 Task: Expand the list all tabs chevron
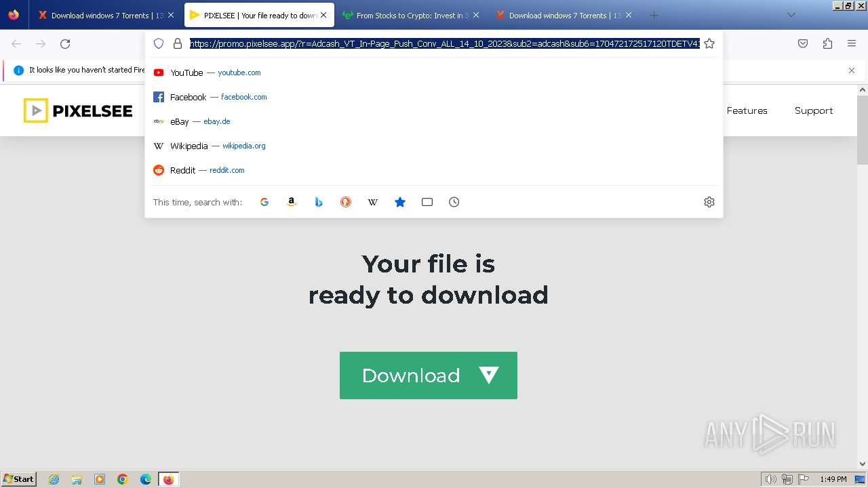[791, 15]
